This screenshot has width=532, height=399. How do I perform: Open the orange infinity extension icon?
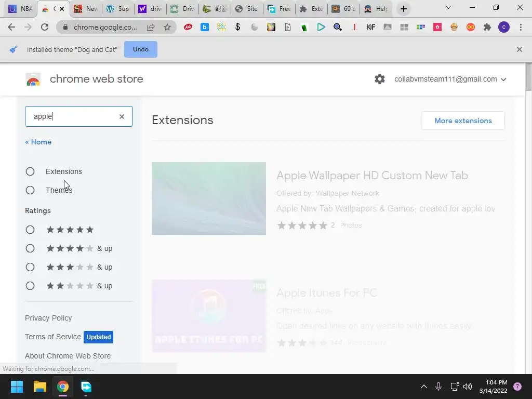(x=471, y=27)
